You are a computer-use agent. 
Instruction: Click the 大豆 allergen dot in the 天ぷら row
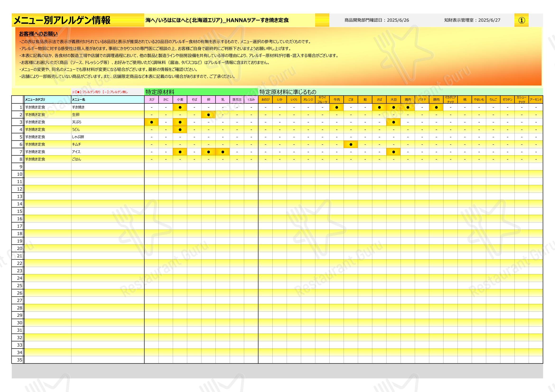(393, 122)
